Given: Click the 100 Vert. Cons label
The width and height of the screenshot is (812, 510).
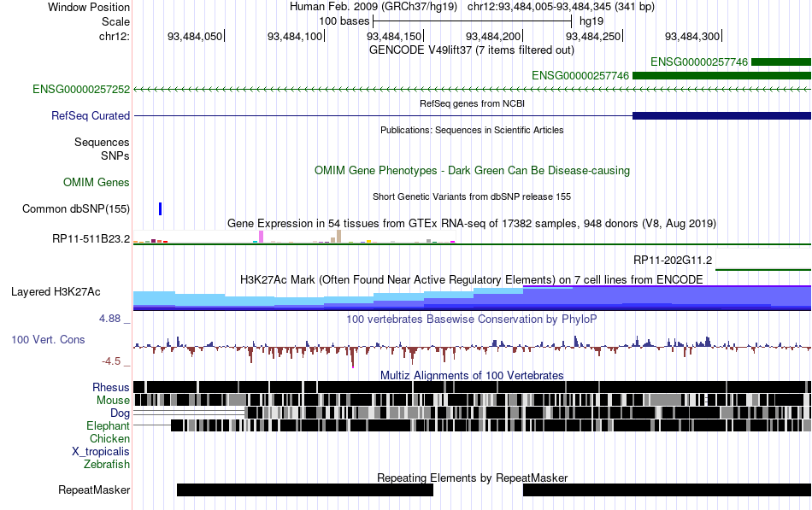Looking at the screenshot, I should 48,340.
